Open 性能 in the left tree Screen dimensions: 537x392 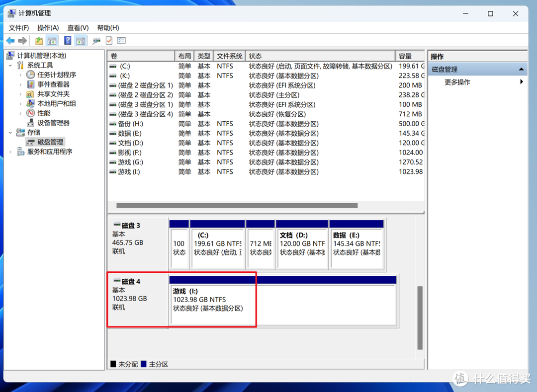[44, 113]
